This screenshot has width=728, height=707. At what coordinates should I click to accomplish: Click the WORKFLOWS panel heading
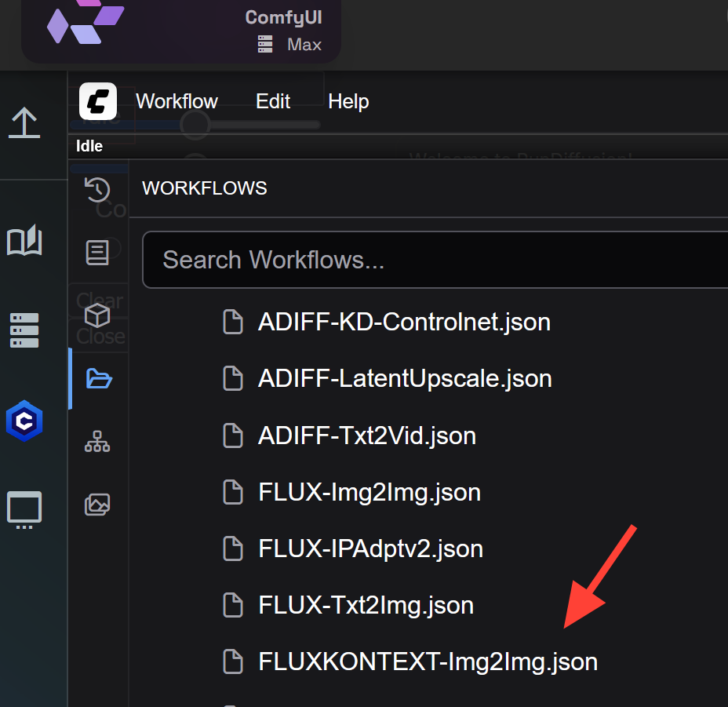tap(204, 188)
